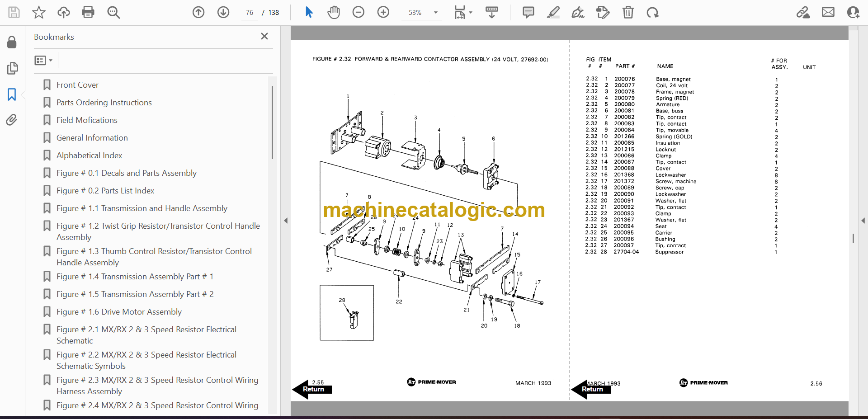Open the lock security panel in sidebar
The image size is (868, 419).
[x=12, y=42]
